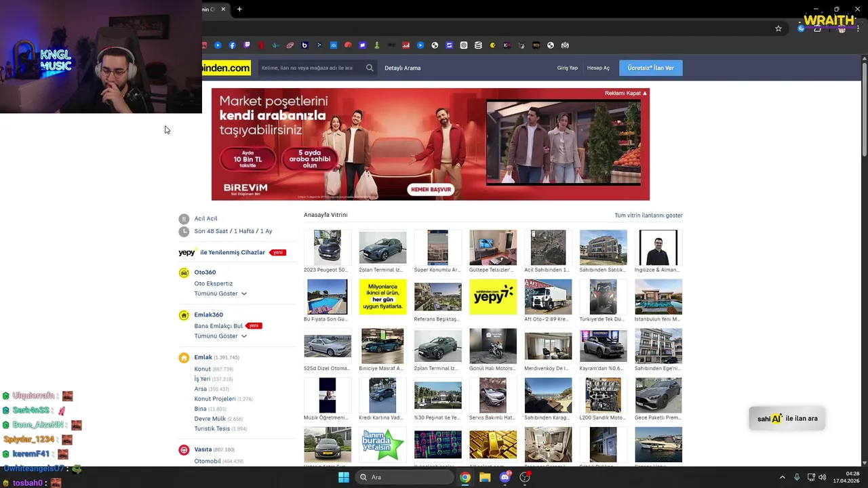Open Bana Emlakçı Bul link

[x=218, y=326]
